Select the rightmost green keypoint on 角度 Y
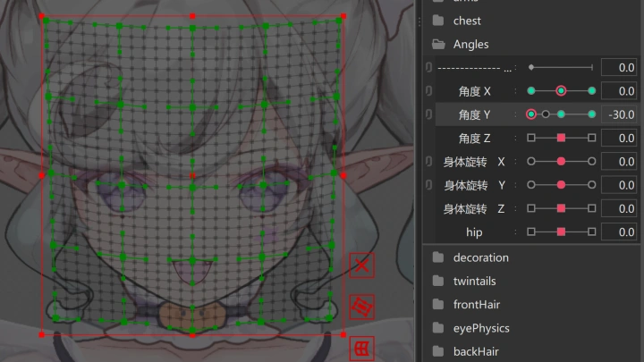This screenshot has height=362, width=644. click(x=591, y=114)
